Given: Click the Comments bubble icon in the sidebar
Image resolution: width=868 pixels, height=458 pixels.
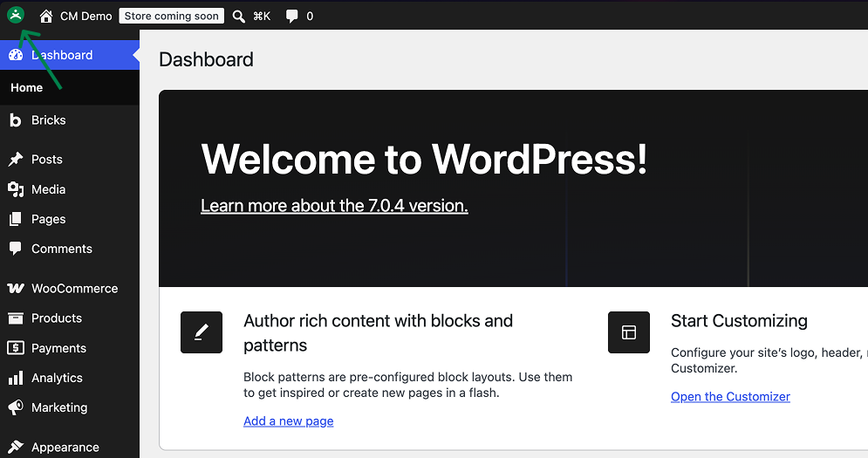Looking at the screenshot, I should point(16,249).
